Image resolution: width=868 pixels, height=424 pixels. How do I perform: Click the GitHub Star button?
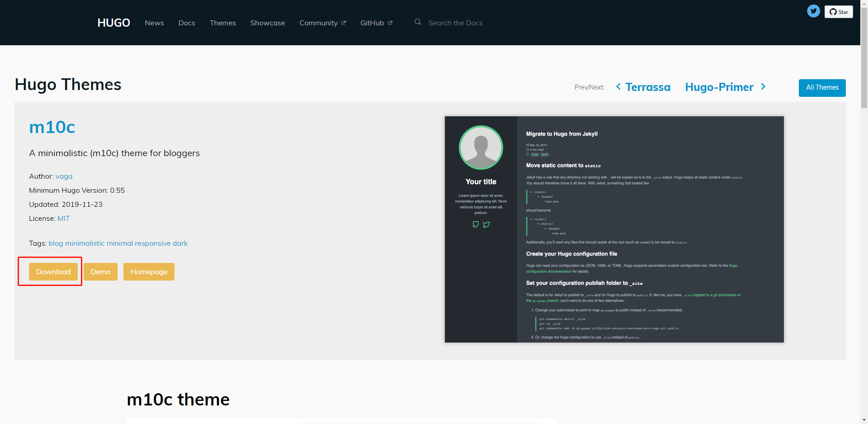tap(839, 12)
